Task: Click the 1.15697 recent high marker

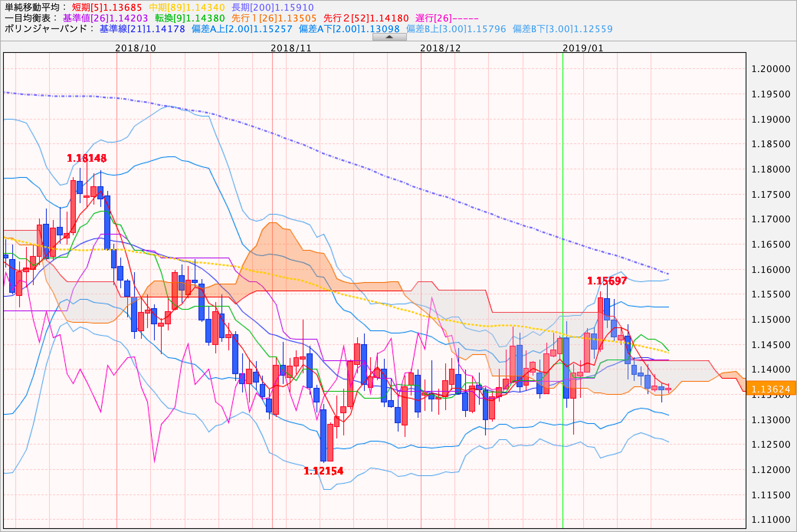Action: pos(607,281)
